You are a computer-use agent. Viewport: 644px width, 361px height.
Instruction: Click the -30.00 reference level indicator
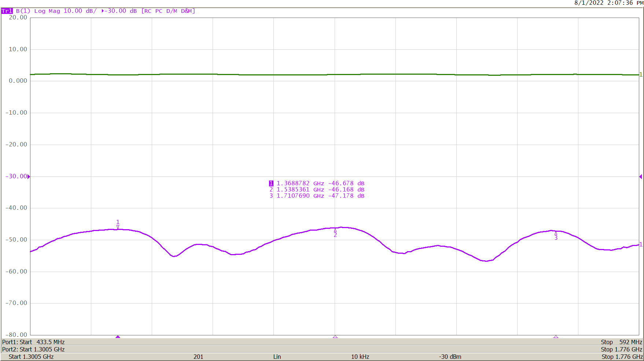pos(17,176)
